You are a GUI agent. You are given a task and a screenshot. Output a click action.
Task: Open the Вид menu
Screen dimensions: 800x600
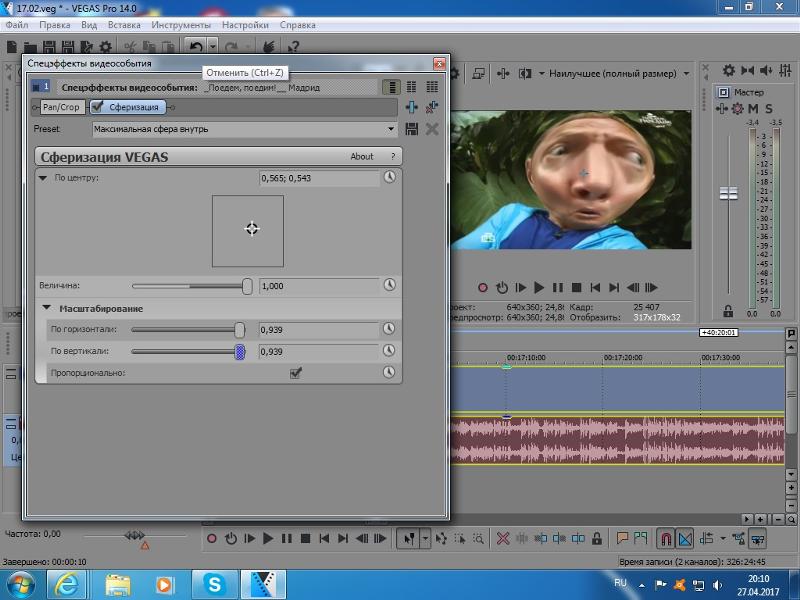coord(89,25)
